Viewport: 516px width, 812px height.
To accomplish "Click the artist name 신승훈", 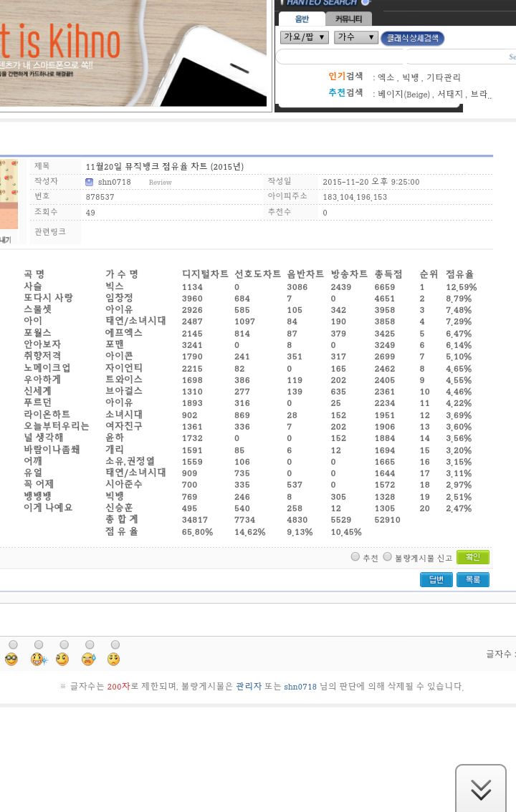I will [119, 508].
